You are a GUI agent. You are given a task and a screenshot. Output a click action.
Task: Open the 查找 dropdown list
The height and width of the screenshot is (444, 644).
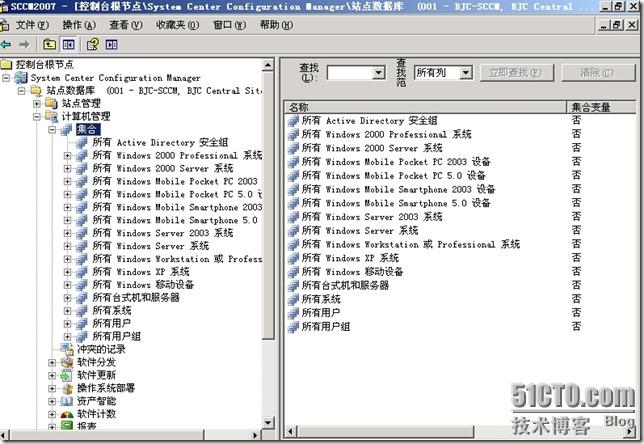pyautogui.click(x=378, y=73)
